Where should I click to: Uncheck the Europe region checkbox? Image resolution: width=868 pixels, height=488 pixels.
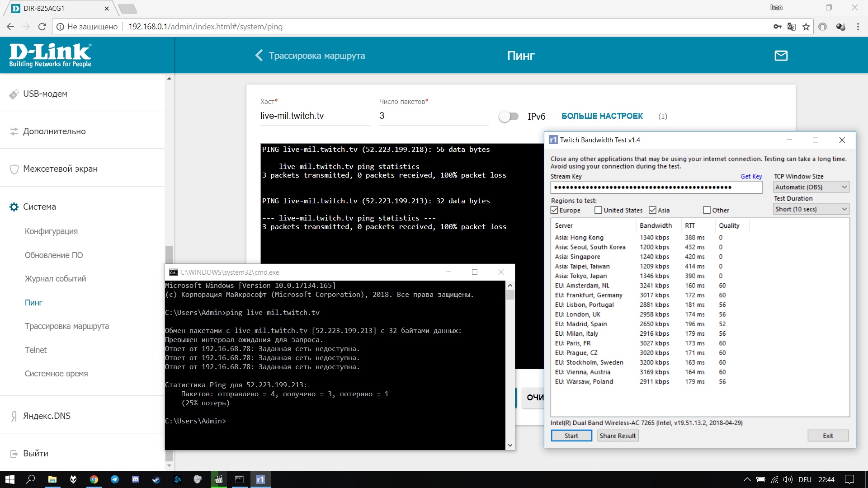[x=554, y=210]
